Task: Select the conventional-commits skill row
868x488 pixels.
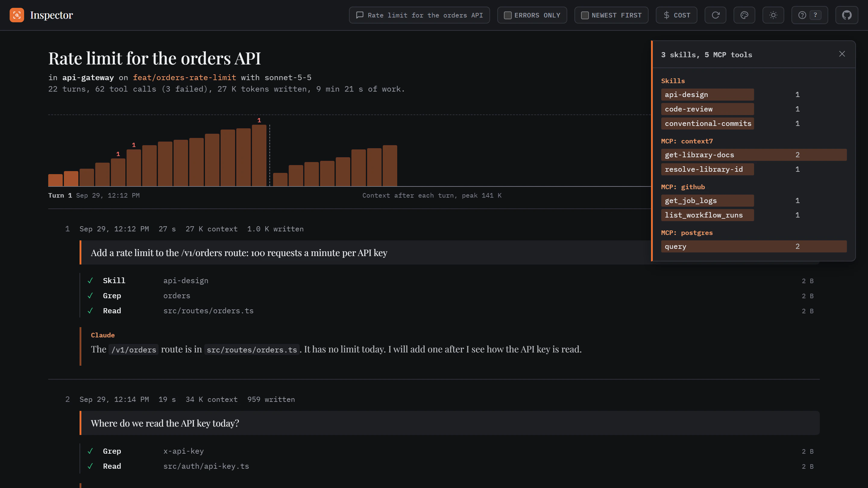Action: click(754, 124)
